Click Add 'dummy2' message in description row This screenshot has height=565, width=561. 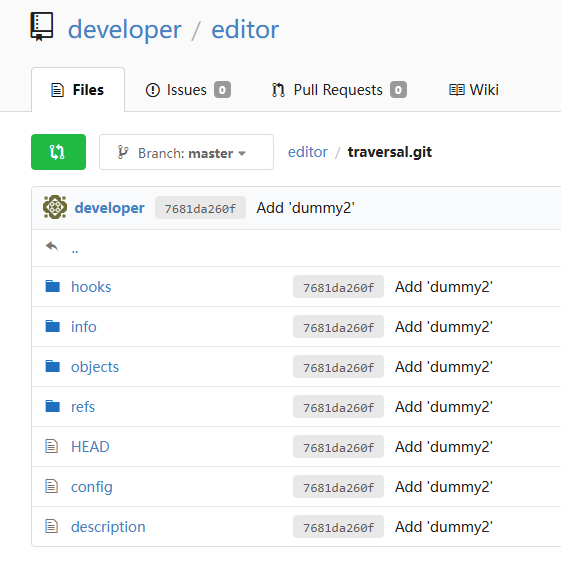pos(444,527)
